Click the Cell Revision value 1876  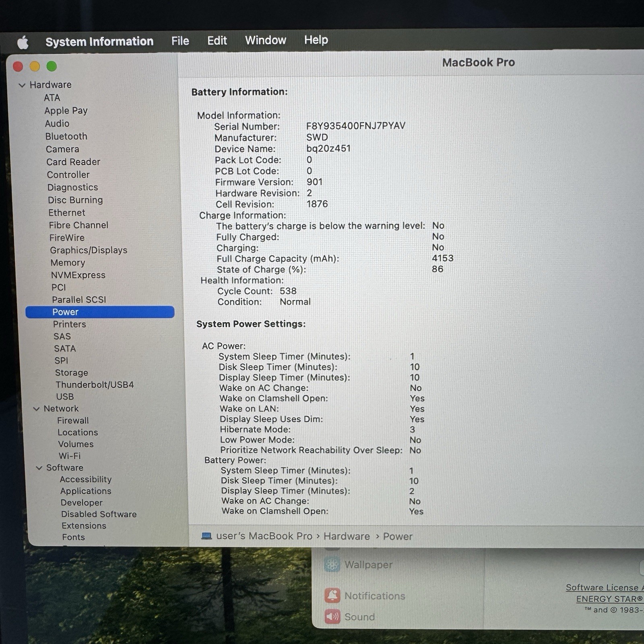[x=317, y=204]
